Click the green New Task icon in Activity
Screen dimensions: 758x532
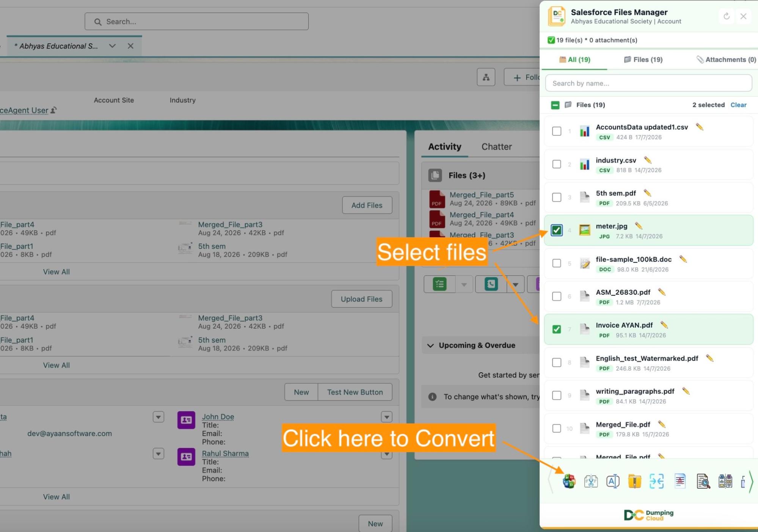439,284
